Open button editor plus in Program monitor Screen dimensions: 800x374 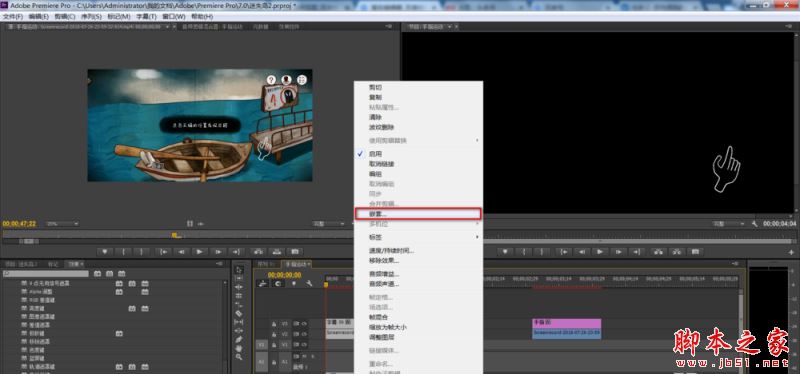pyautogui.click(x=791, y=252)
